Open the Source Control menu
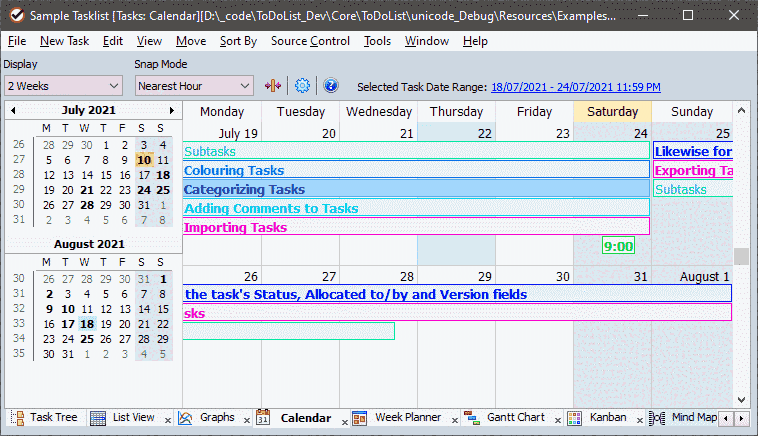This screenshot has height=436, width=758. (310, 41)
